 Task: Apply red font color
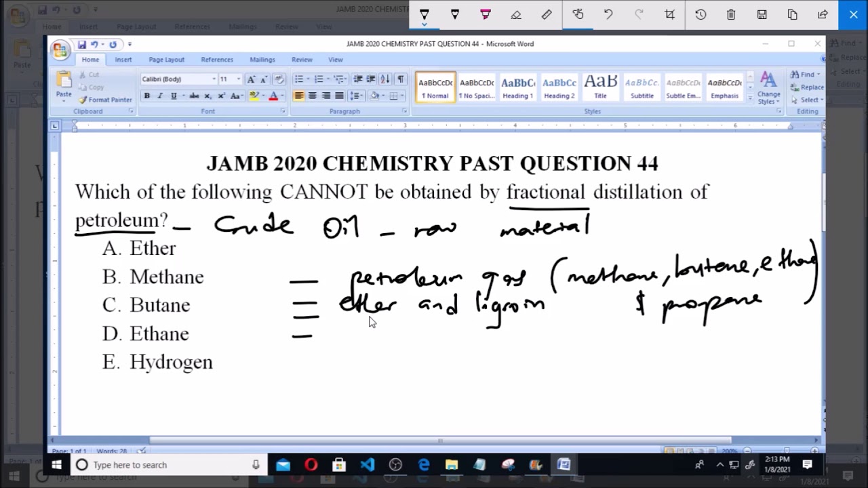click(x=273, y=96)
